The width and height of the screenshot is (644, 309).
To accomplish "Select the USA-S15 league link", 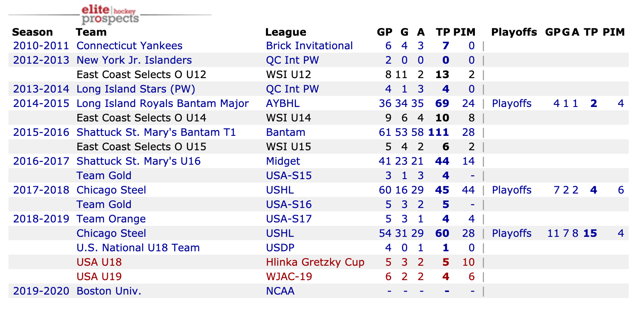I will (x=289, y=176).
